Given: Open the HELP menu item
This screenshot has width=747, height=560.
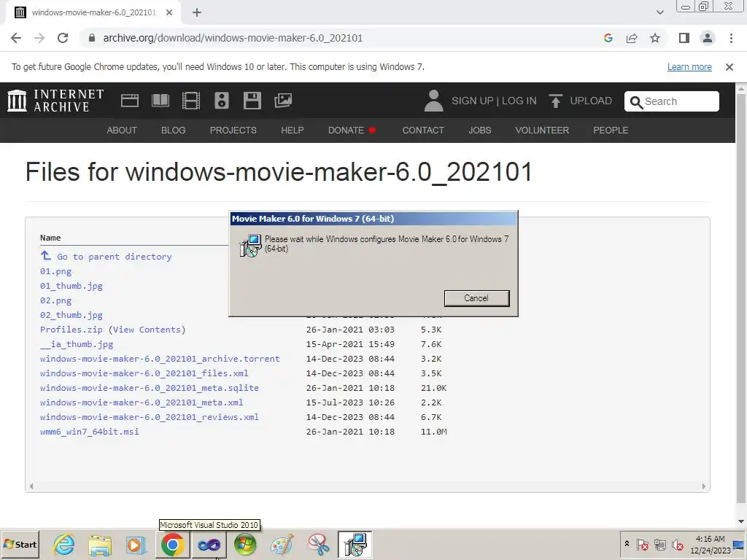Looking at the screenshot, I should click(x=292, y=130).
